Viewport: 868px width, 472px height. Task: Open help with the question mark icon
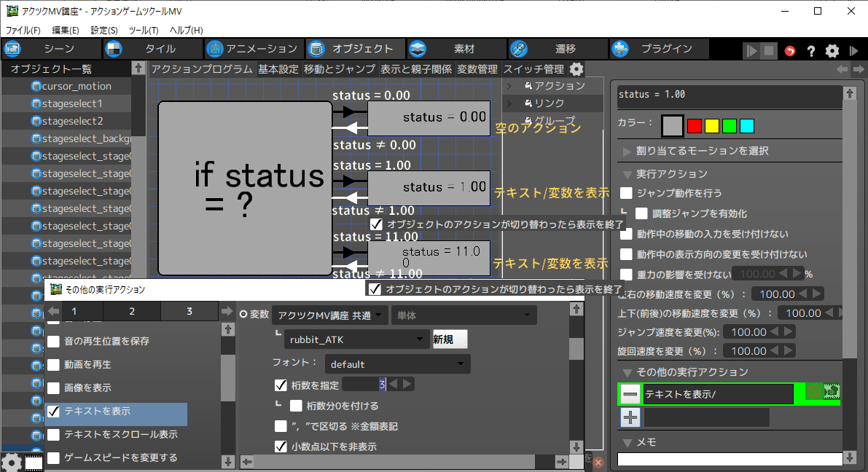pyautogui.click(x=810, y=51)
